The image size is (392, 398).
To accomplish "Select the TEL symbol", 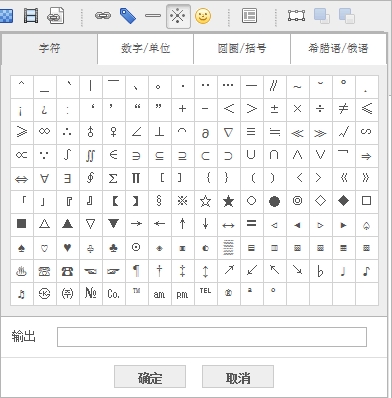I will (205, 293).
